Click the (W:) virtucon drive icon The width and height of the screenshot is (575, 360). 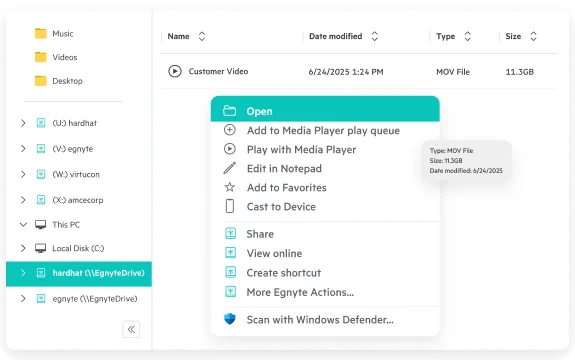coord(41,174)
